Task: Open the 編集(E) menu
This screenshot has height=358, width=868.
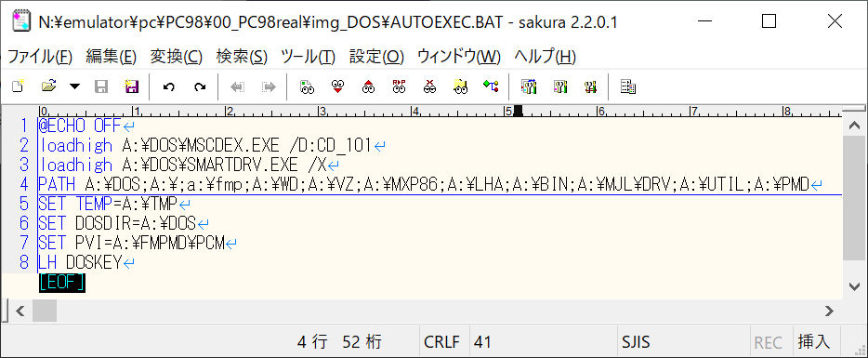Action: tap(111, 56)
